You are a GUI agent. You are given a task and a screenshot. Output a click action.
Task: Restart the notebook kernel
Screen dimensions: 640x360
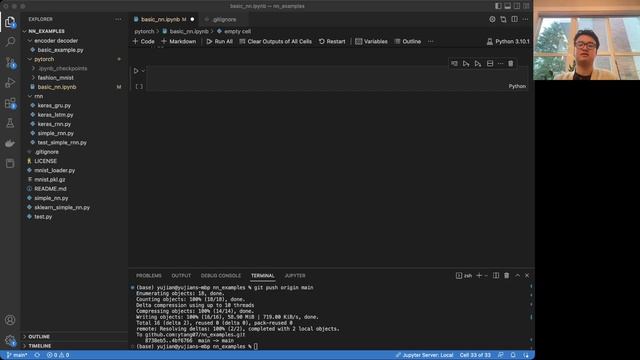pyautogui.click(x=332, y=41)
